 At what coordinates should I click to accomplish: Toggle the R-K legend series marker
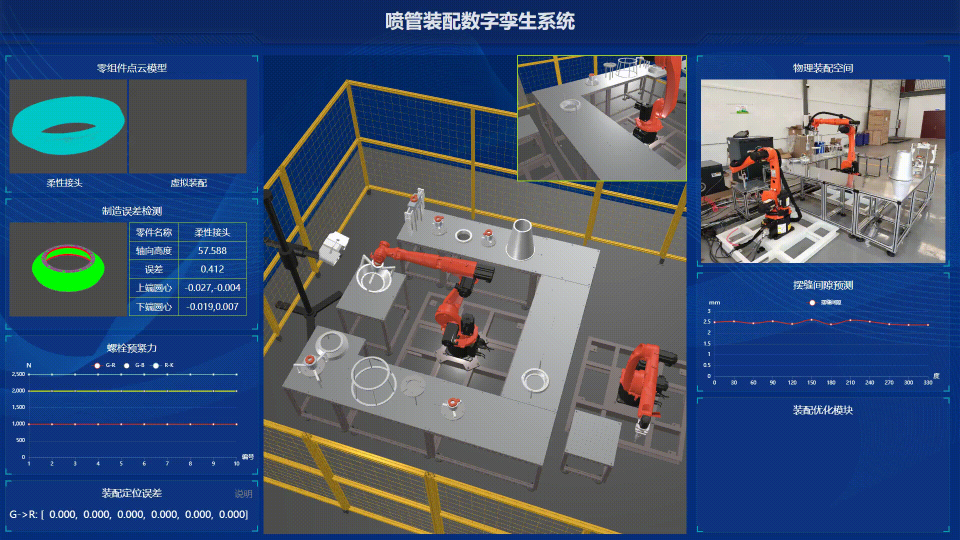tap(155, 365)
